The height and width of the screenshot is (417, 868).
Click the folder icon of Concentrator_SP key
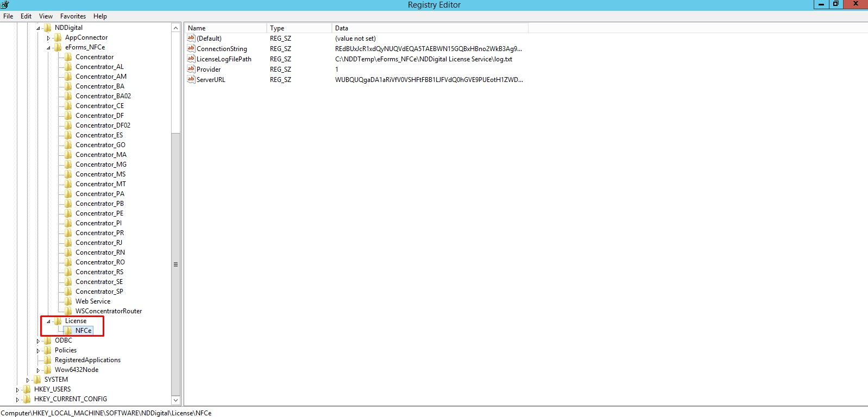click(x=68, y=292)
